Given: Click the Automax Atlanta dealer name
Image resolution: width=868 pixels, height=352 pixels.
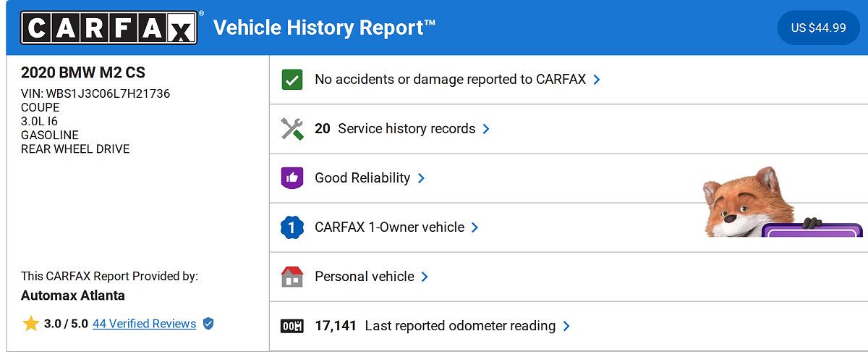Looking at the screenshot, I should [73, 296].
